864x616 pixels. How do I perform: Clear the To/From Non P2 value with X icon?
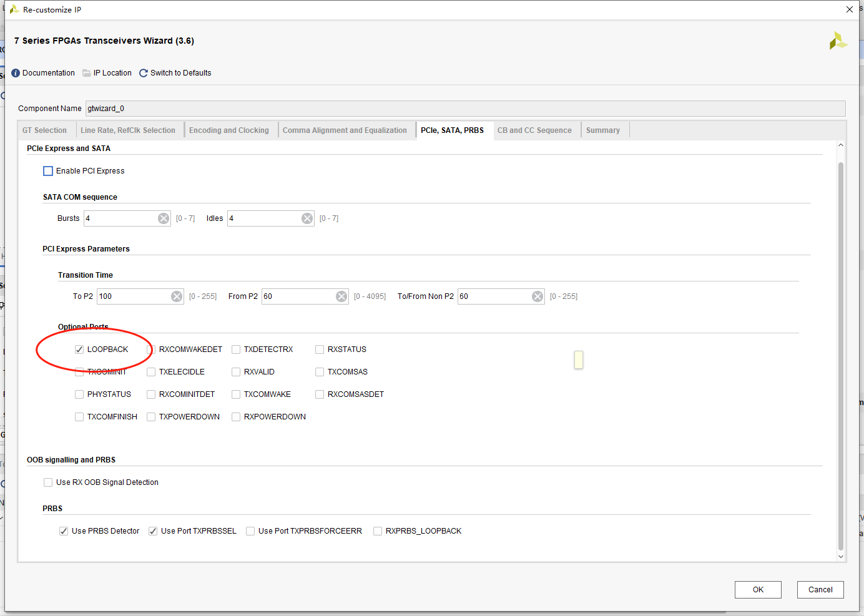point(538,296)
